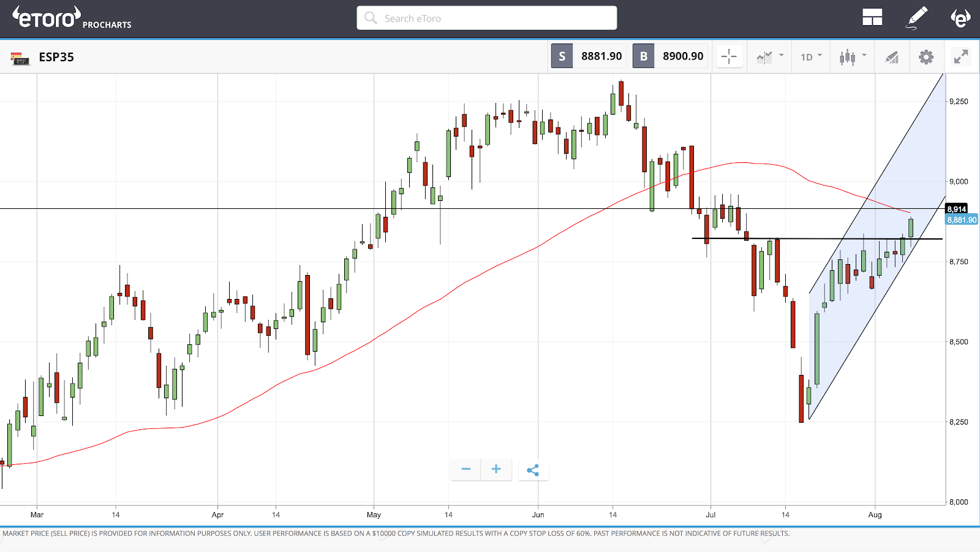
Task: Click the 8,914 horizontal line price label
Action: [957, 209]
